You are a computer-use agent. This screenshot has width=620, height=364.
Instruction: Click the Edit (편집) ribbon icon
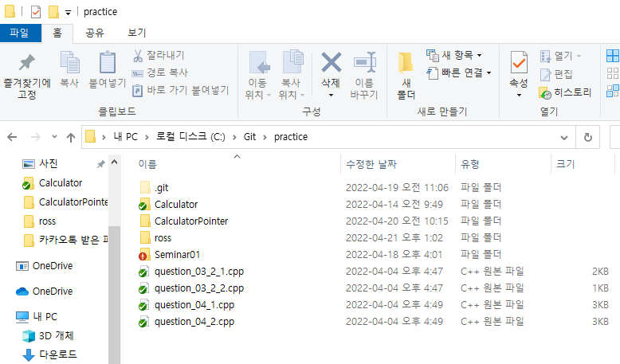tap(545, 74)
